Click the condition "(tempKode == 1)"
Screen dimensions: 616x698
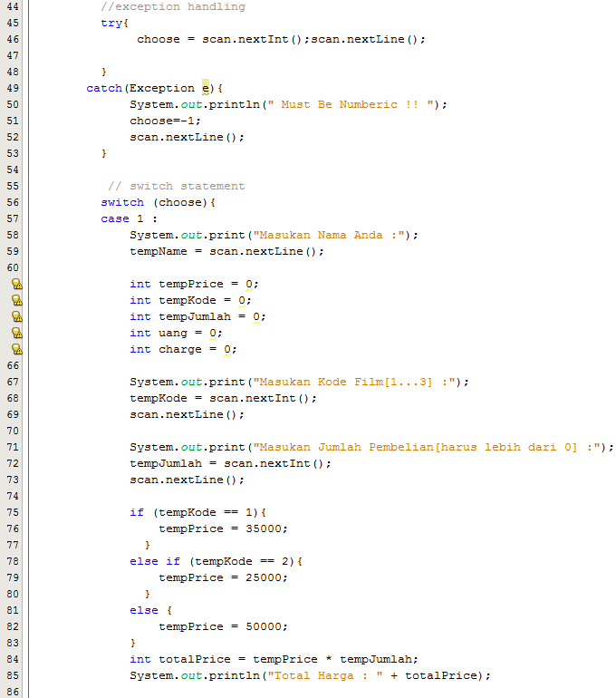pyautogui.click(x=206, y=512)
